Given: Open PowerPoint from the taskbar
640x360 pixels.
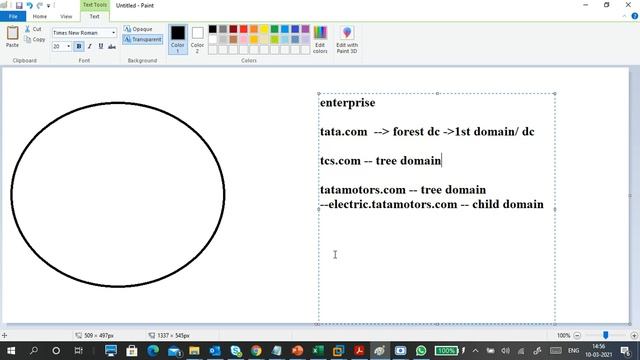Looking at the screenshot, I should 298,351.
